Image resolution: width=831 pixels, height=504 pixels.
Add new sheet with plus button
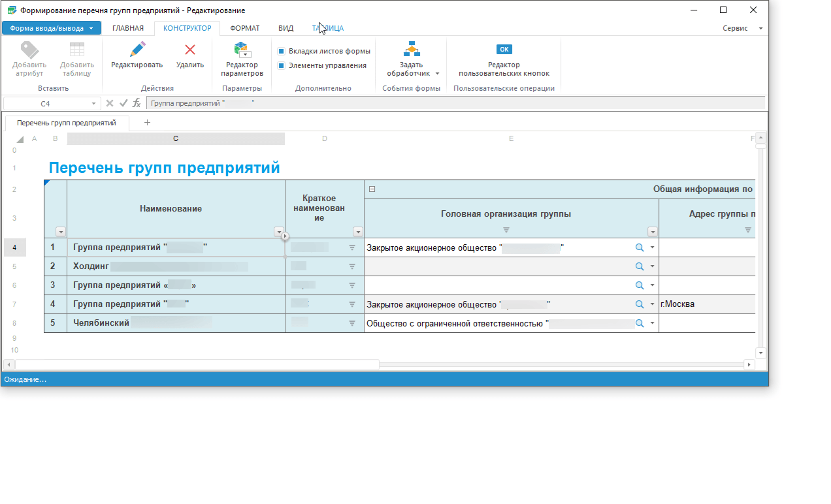(x=147, y=123)
